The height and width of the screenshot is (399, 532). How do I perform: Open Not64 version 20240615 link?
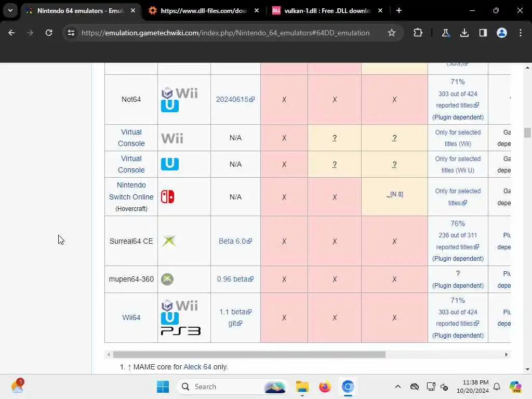(235, 99)
